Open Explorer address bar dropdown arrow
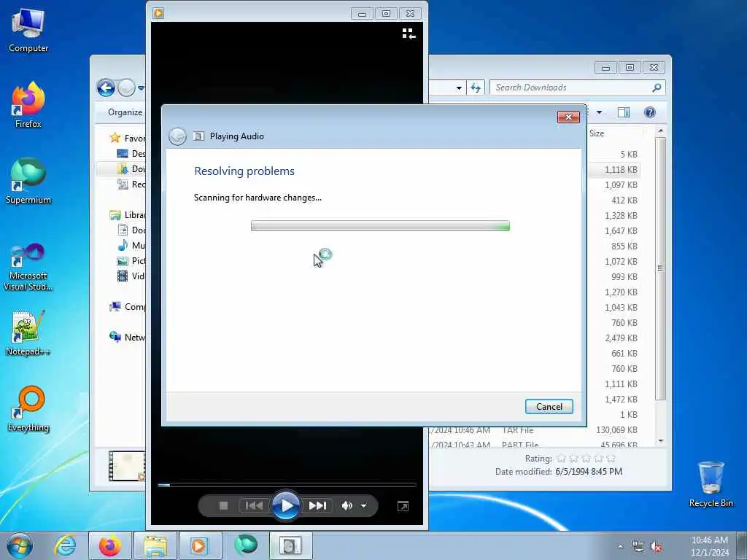Image resolution: width=747 pixels, height=560 pixels. point(459,88)
